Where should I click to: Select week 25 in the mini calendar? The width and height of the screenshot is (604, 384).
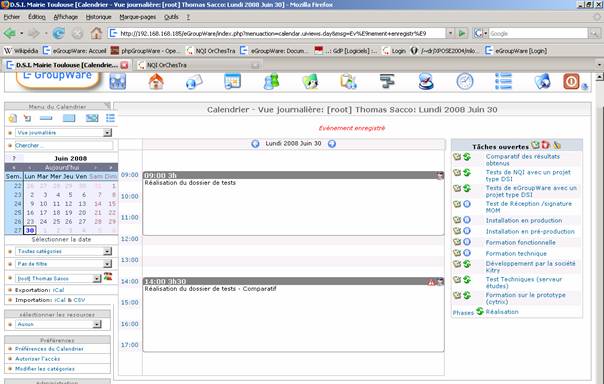[18, 213]
